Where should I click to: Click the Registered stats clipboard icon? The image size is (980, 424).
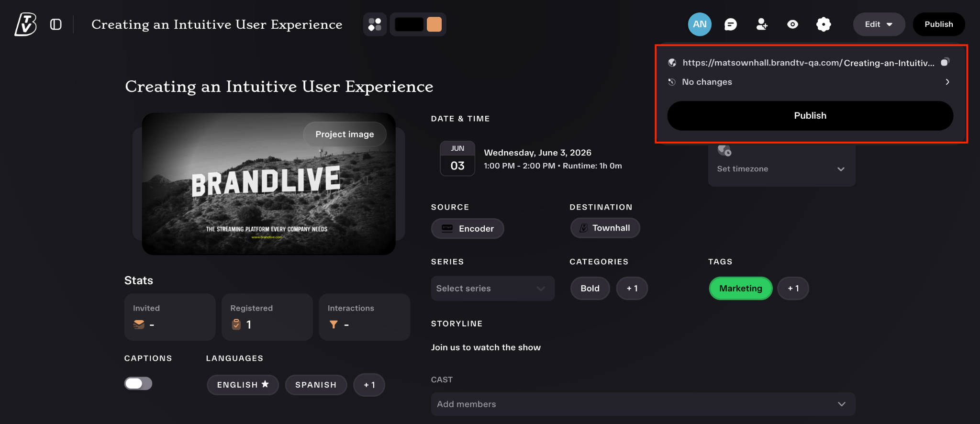[236, 324]
